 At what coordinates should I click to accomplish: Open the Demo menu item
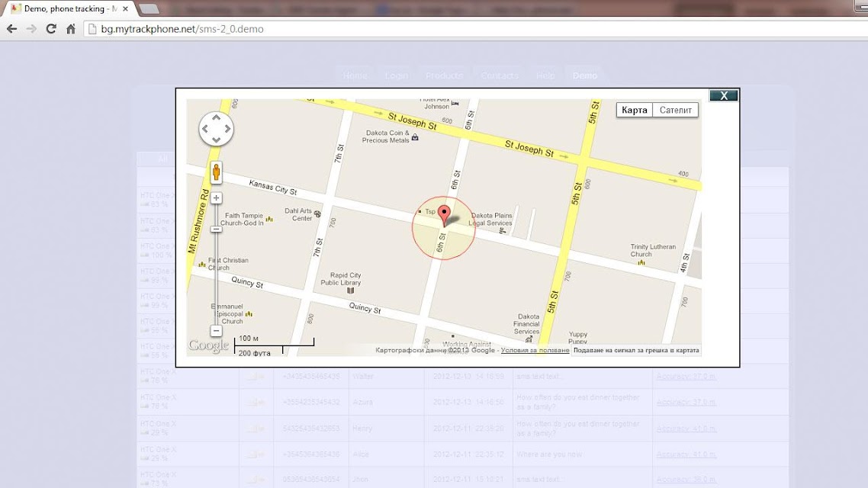[x=584, y=75]
